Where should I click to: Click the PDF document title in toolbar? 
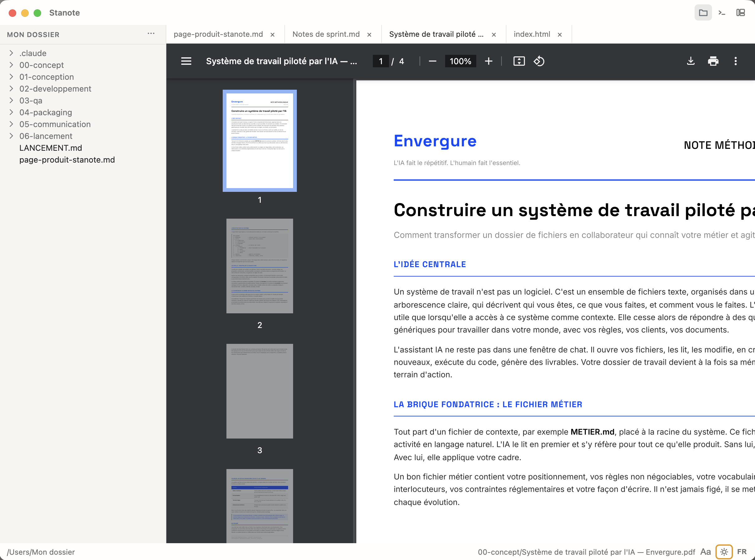click(281, 61)
